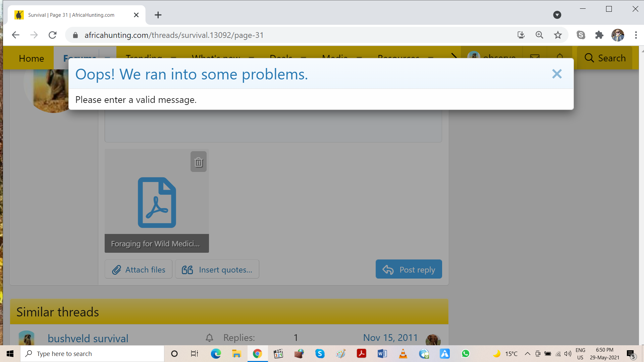
Task: Click the browser zoom magnifier icon
Action: 539,35
